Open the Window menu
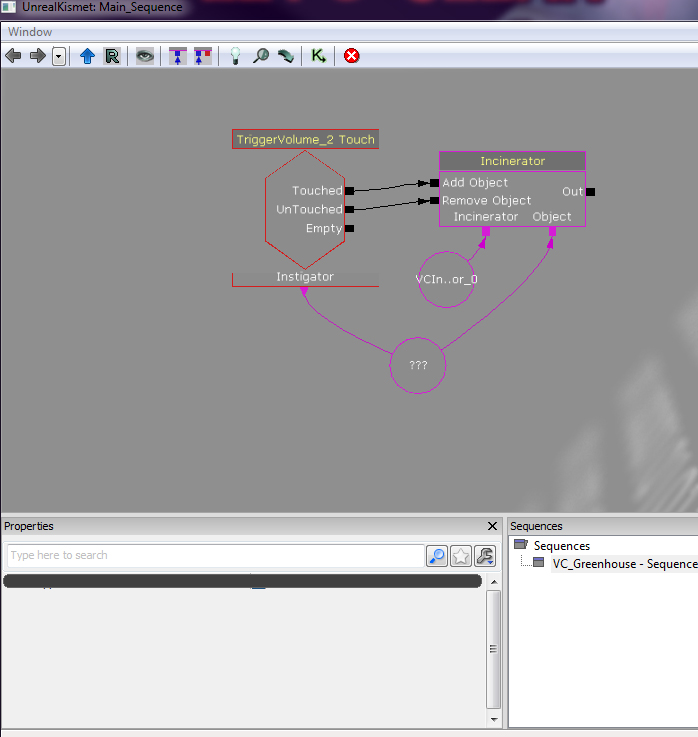 (30, 32)
